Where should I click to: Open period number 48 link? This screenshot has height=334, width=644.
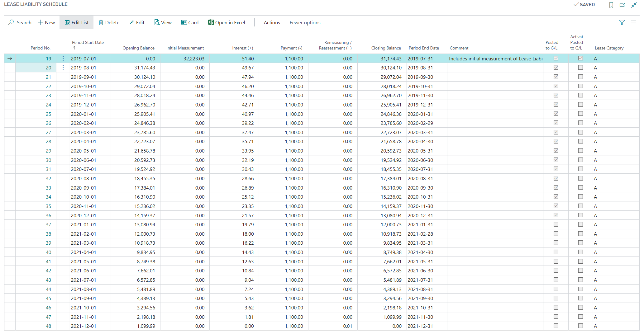[49, 326]
